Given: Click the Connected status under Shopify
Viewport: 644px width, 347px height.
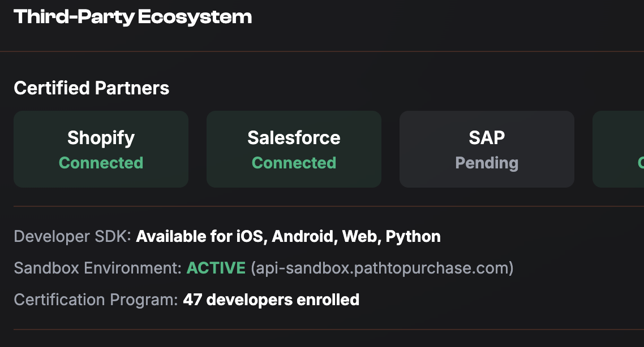Looking at the screenshot, I should click(101, 163).
